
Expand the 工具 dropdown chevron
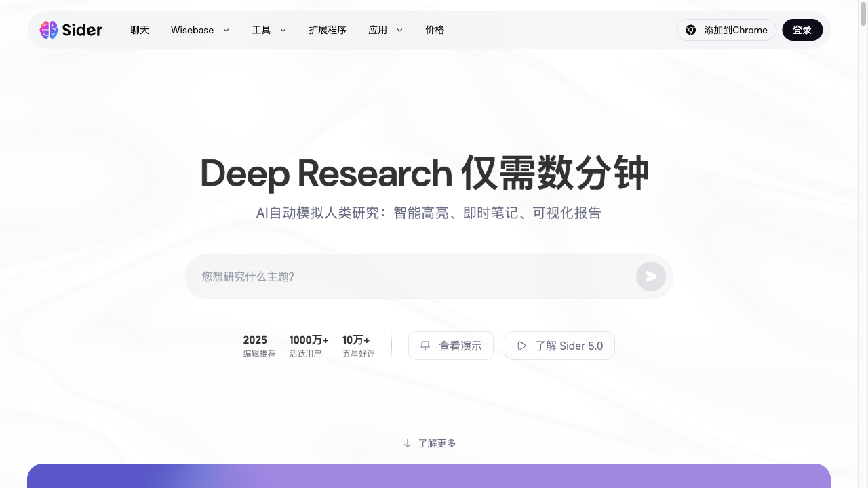point(283,30)
